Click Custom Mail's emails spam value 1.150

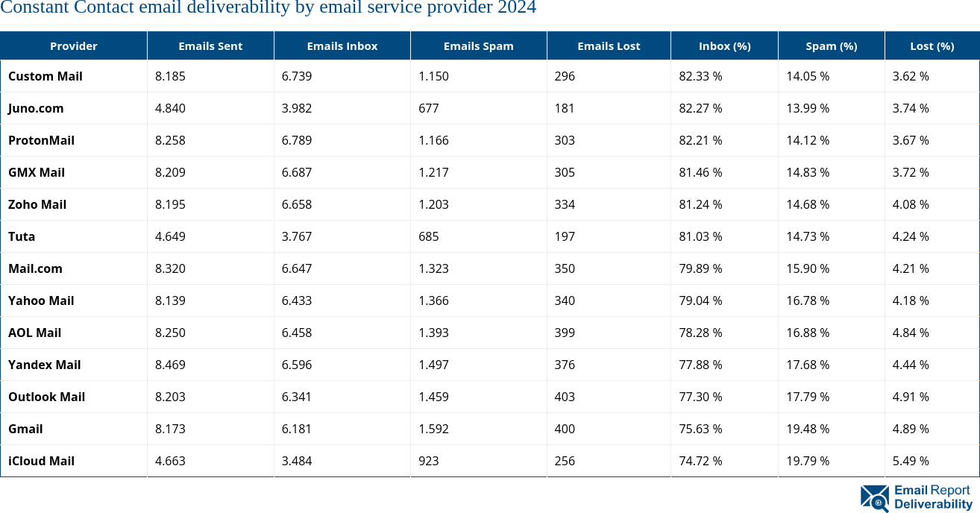click(433, 76)
